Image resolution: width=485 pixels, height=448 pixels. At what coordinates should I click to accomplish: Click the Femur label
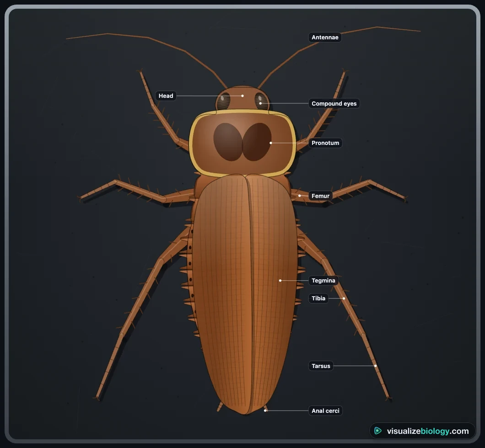pos(320,196)
